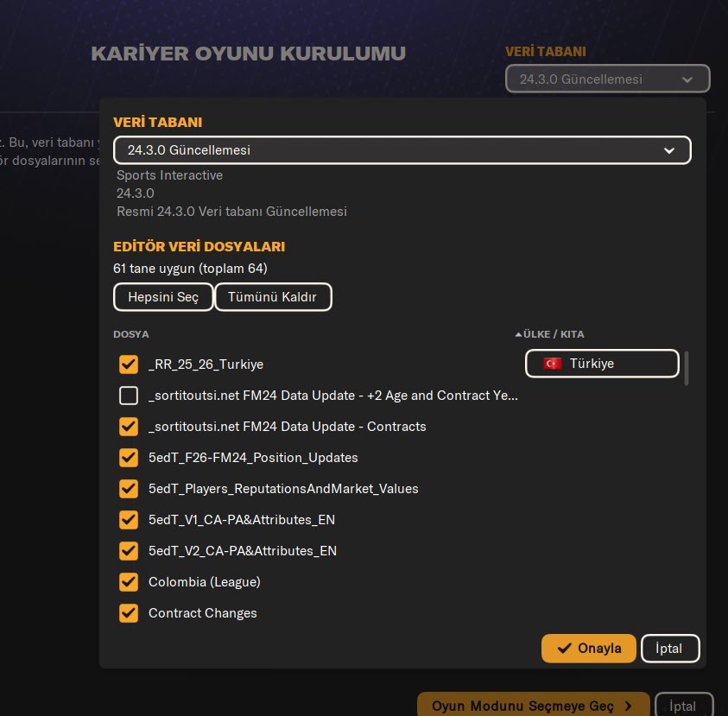Click the Turkish flag icon

tap(552, 364)
